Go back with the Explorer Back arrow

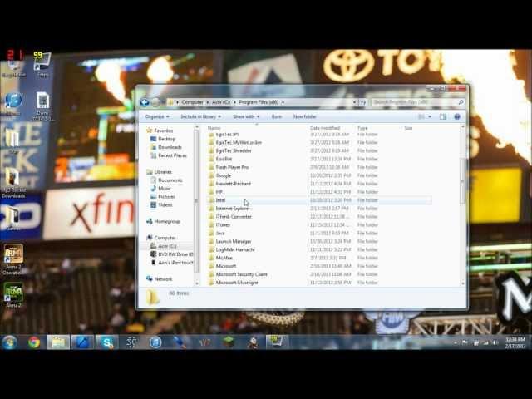(x=144, y=102)
